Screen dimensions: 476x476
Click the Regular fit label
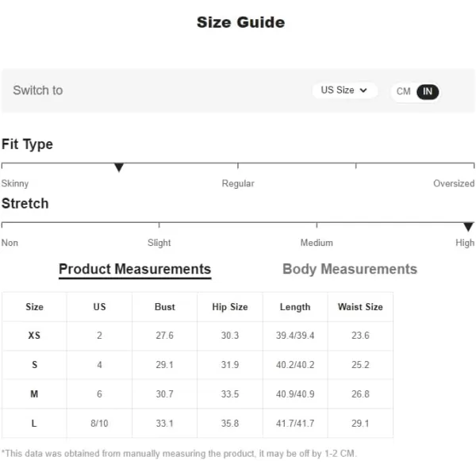click(238, 183)
